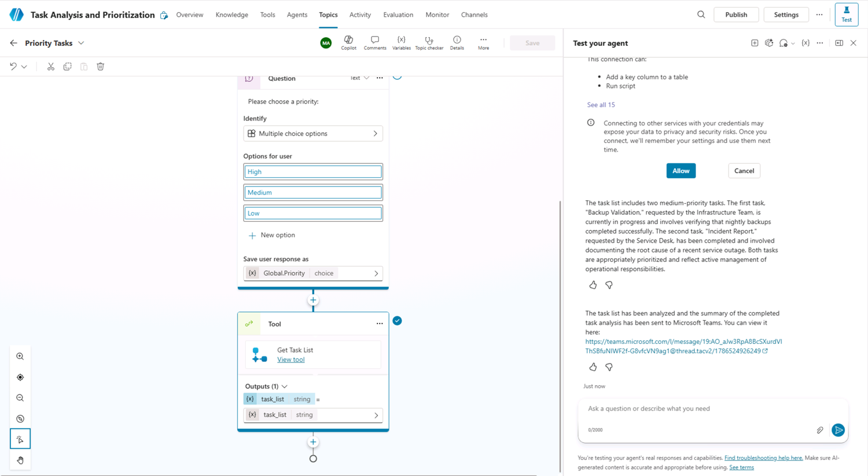Open More options in topic toolbar
Viewport: 868px width, 476px height.
click(x=483, y=43)
